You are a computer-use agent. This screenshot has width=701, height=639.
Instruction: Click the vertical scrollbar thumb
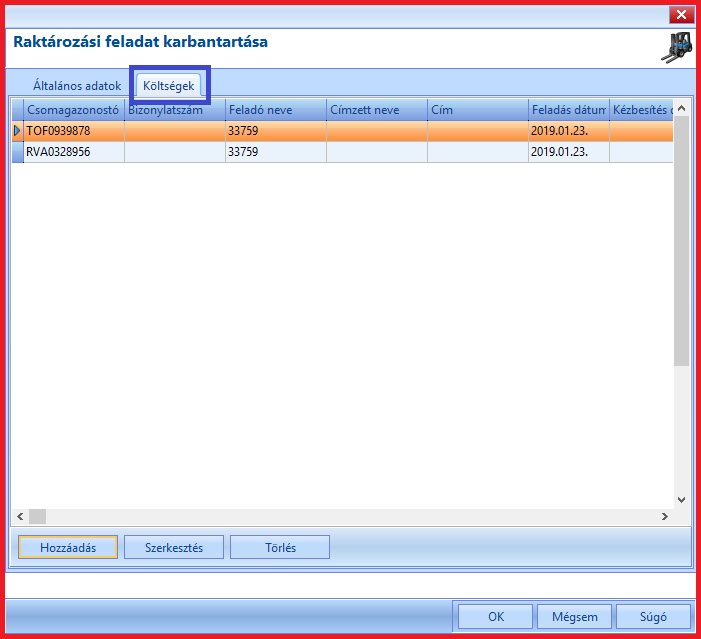click(681, 241)
